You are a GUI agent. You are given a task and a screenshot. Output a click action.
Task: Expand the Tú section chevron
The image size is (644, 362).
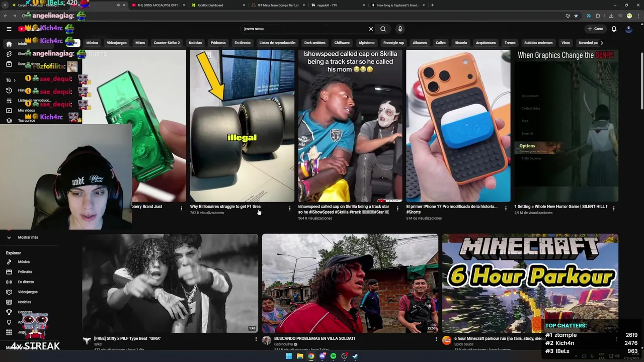coord(14,80)
